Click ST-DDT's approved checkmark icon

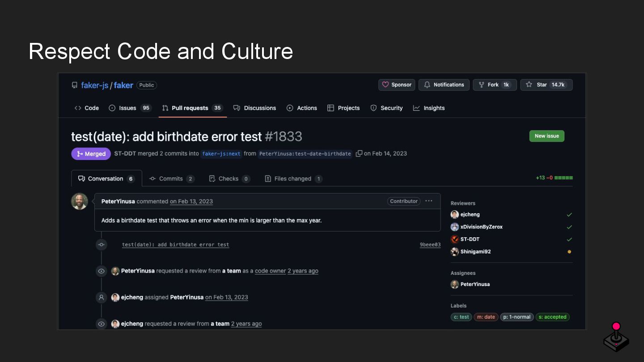click(569, 239)
